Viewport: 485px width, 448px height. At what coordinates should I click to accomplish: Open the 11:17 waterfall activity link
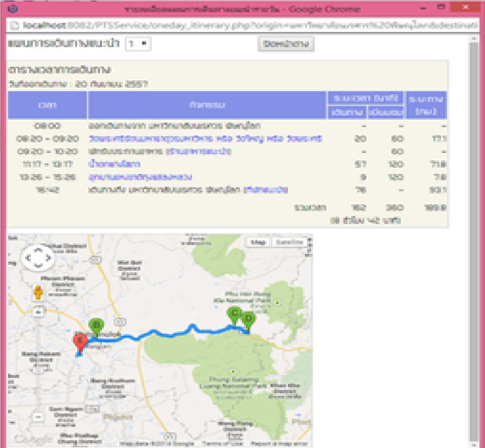pyautogui.click(x=114, y=164)
